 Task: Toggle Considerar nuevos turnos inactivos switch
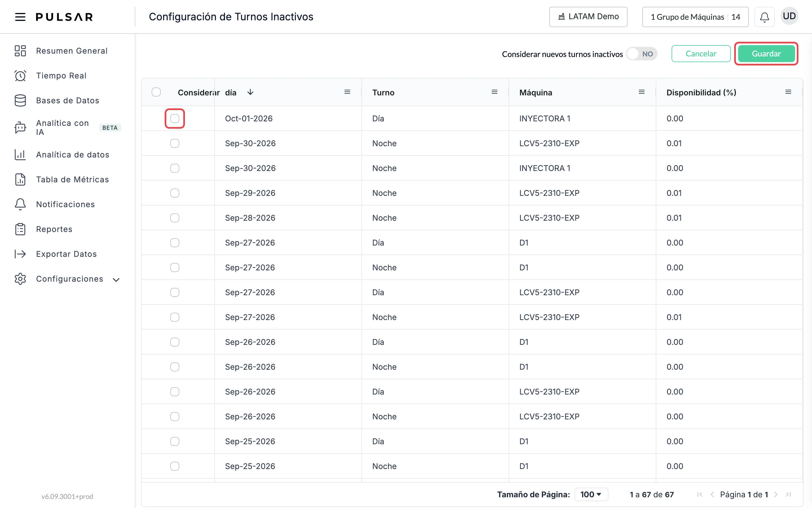pos(641,54)
